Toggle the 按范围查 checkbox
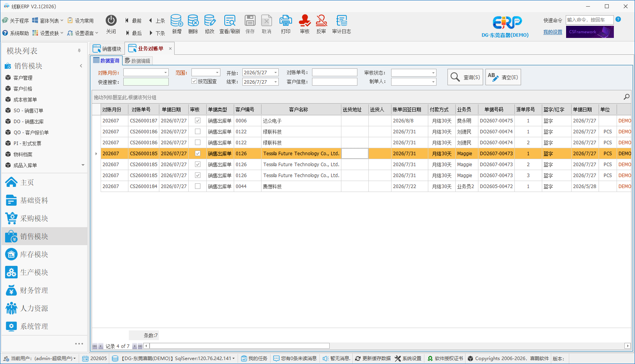 194,81
